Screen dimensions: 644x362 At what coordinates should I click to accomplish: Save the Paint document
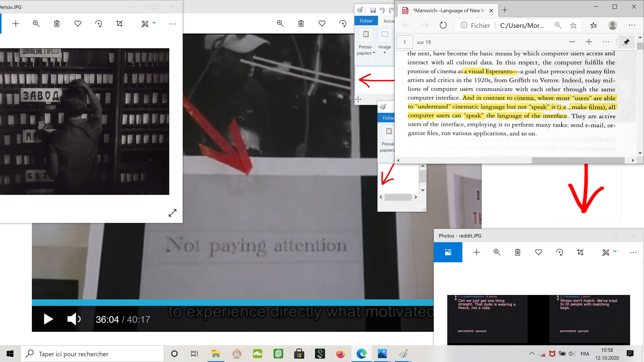point(373,10)
